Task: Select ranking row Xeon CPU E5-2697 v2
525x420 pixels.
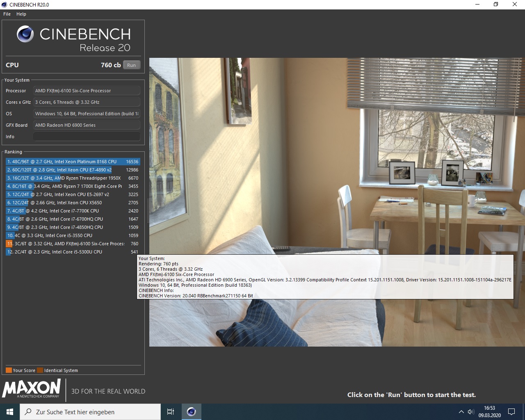Action: 73,194
